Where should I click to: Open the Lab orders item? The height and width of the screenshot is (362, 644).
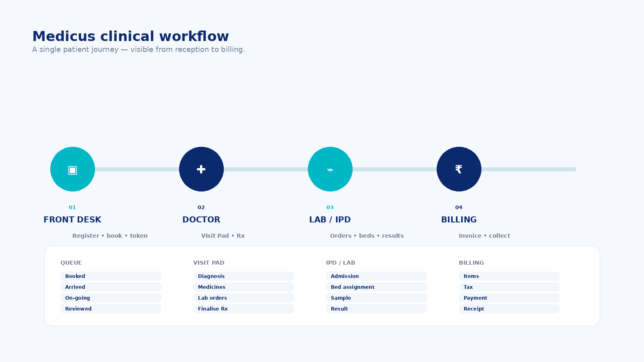click(x=244, y=298)
